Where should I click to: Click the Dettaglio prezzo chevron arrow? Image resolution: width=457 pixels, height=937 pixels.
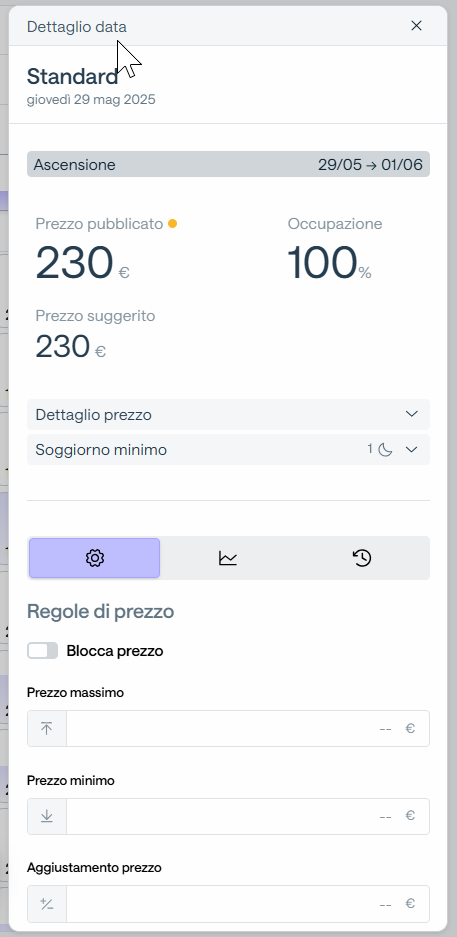tap(412, 414)
